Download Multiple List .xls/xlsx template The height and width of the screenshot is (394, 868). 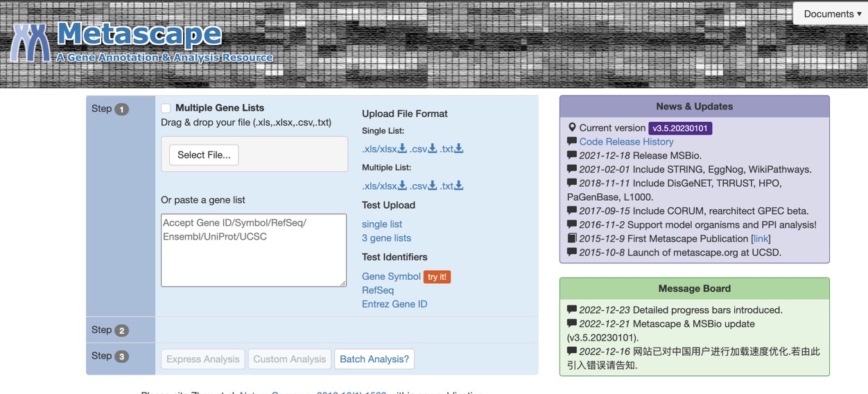pyautogui.click(x=384, y=186)
